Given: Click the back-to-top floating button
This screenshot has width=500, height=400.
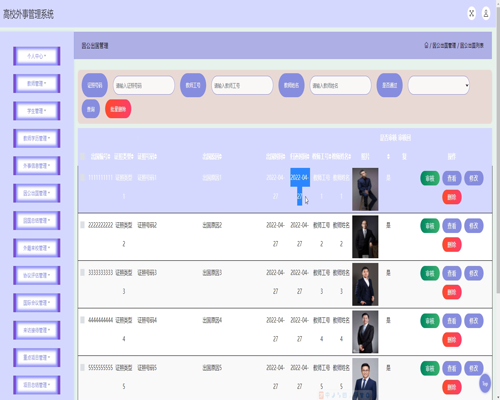Looking at the screenshot, I should coord(485,383).
